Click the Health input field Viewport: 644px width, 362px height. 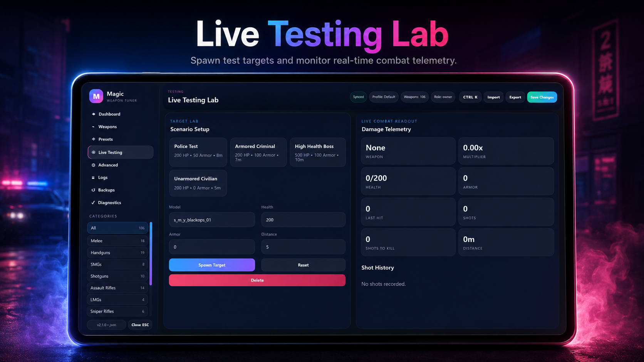(303, 220)
